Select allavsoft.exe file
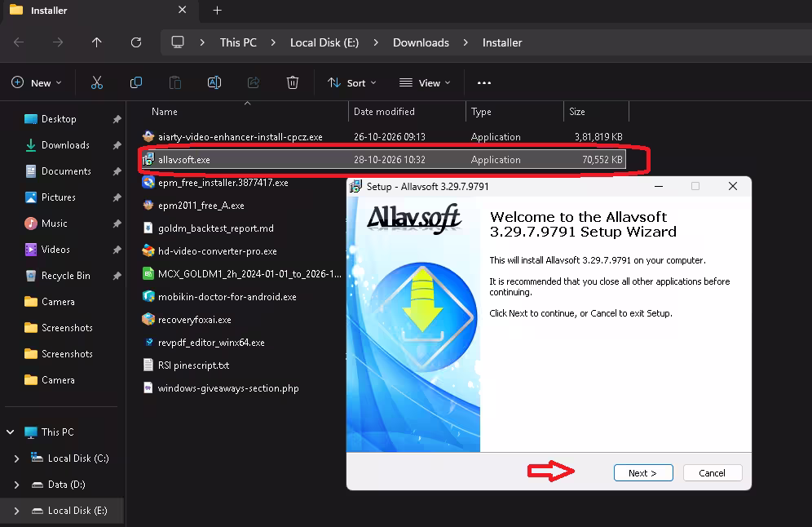 point(382,160)
